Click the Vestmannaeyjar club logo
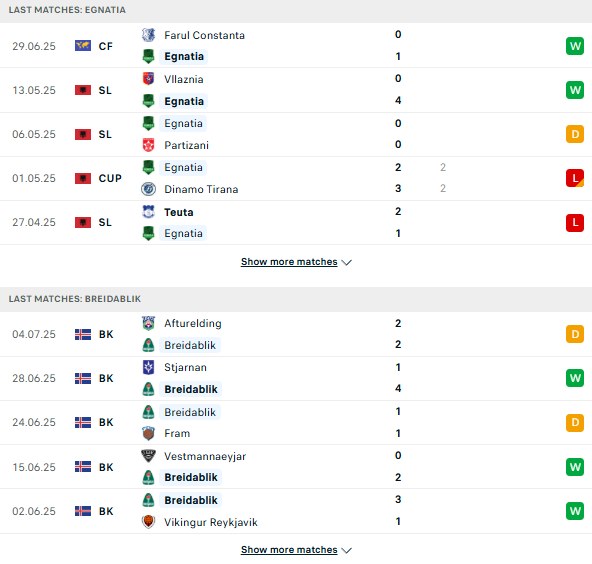 (148, 456)
